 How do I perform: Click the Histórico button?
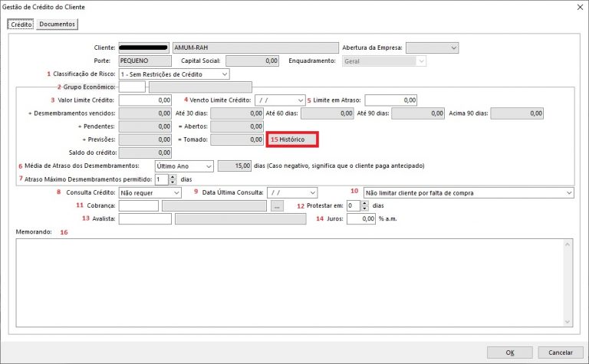(x=292, y=139)
